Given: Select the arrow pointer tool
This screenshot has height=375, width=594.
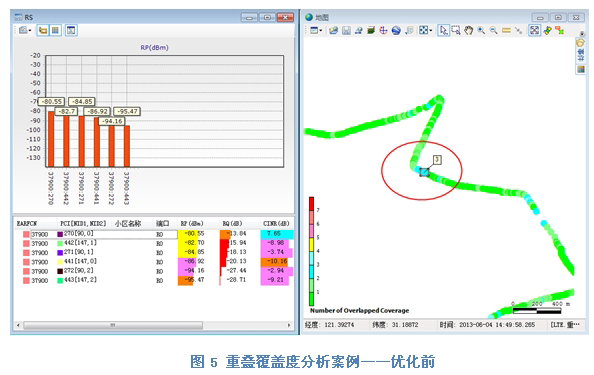Looking at the screenshot, I should pyautogui.click(x=443, y=30).
